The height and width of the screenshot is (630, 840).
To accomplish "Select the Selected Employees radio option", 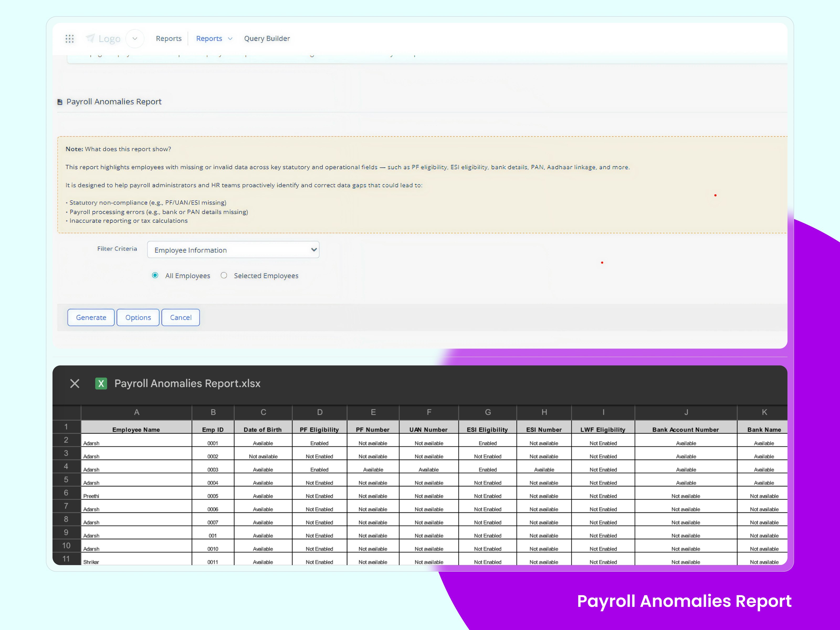I will coord(224,275).
